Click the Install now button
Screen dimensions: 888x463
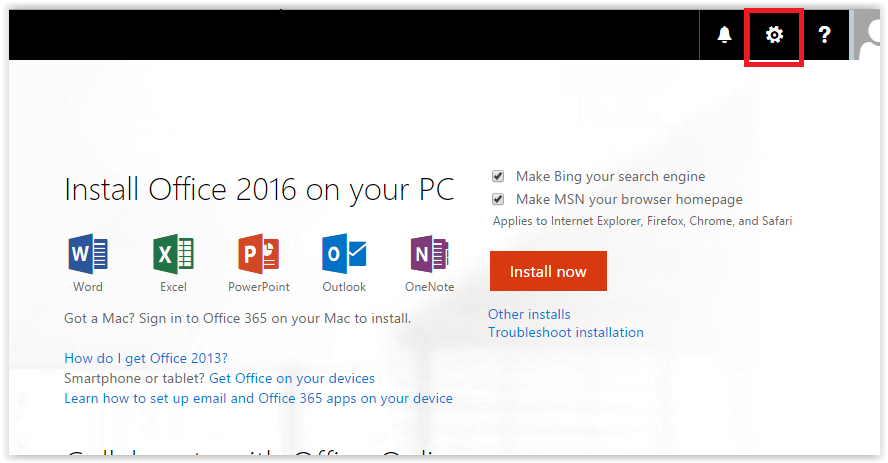click(548, 271)
